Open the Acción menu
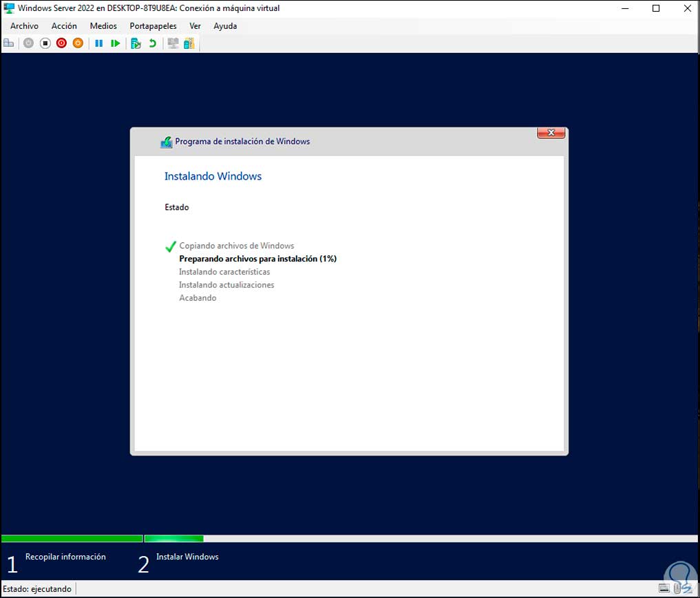Viewport: 700px width, 598px height. (x=64, y=26)
